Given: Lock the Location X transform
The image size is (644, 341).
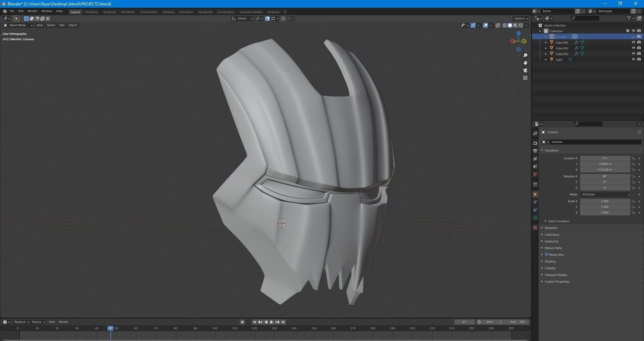Looking at the screenshot, I should 633,158.
